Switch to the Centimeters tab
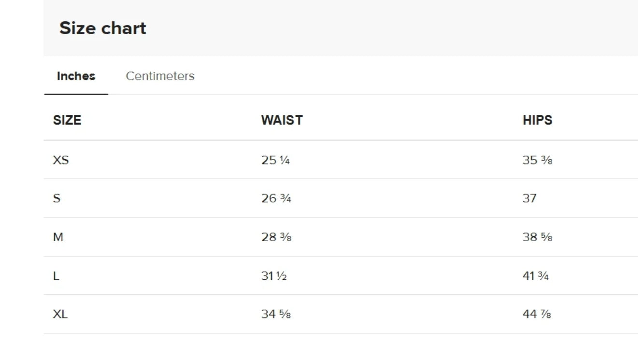The image size is (644, 344). (x=160, y=76)
